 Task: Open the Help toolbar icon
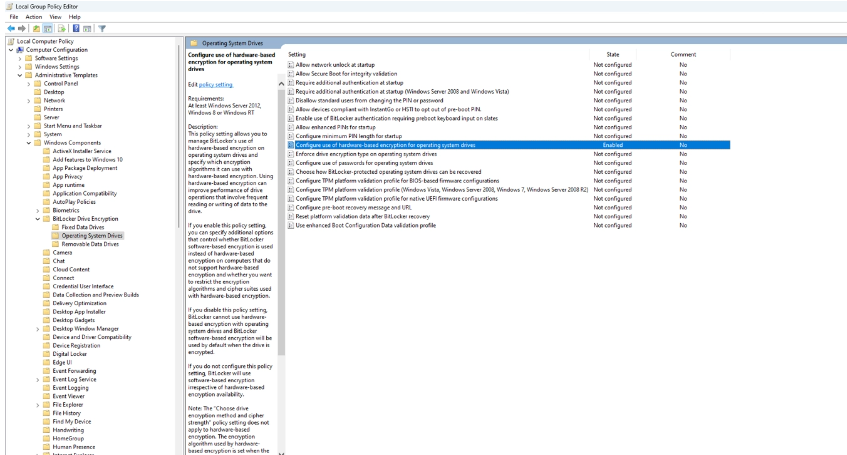pyautogui.click(x=76, y=29)
